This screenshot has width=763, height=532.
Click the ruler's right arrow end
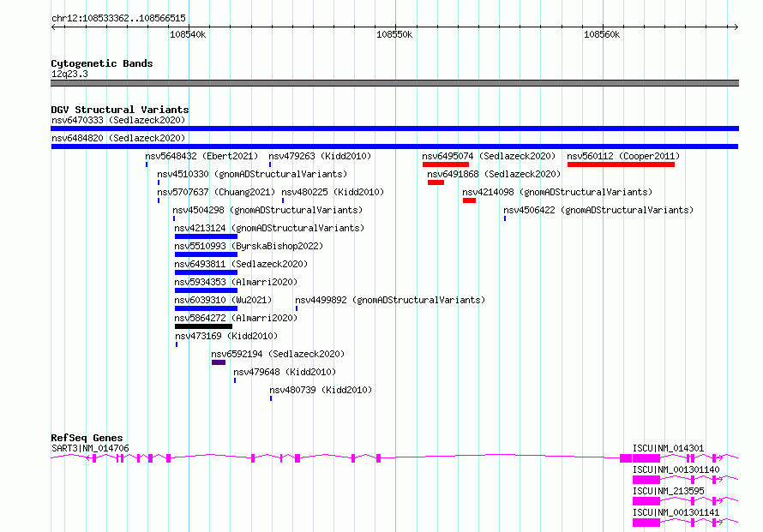[736, 27]
